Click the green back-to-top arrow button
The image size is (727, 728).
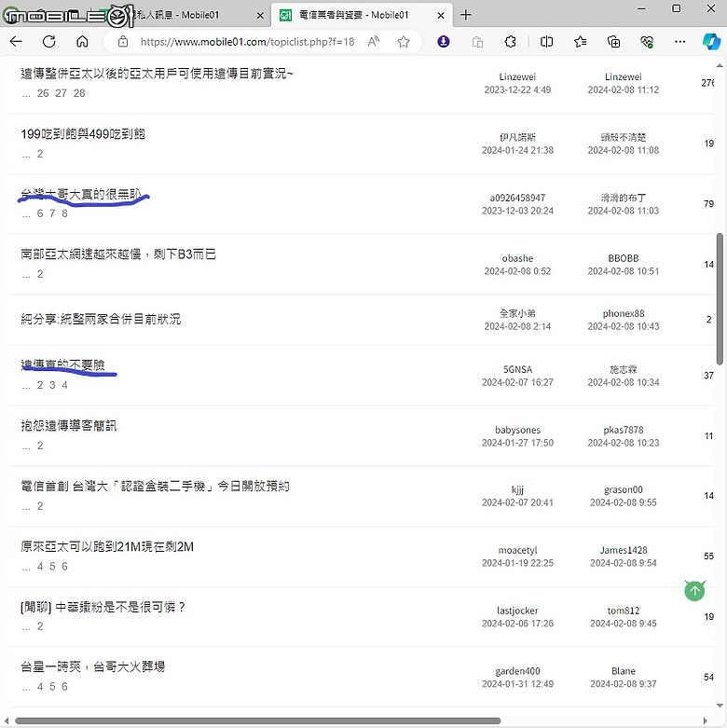694,591
